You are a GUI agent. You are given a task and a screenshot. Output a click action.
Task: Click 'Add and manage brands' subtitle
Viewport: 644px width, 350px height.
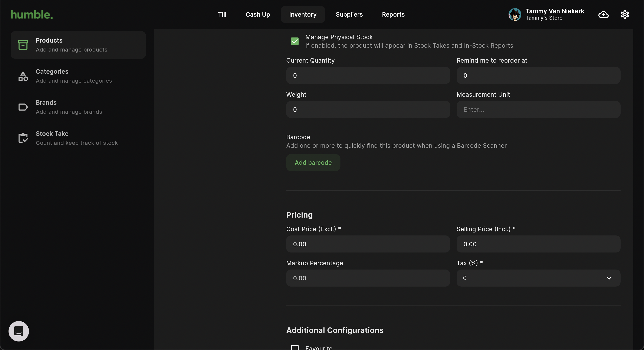[x=69, y=112]
